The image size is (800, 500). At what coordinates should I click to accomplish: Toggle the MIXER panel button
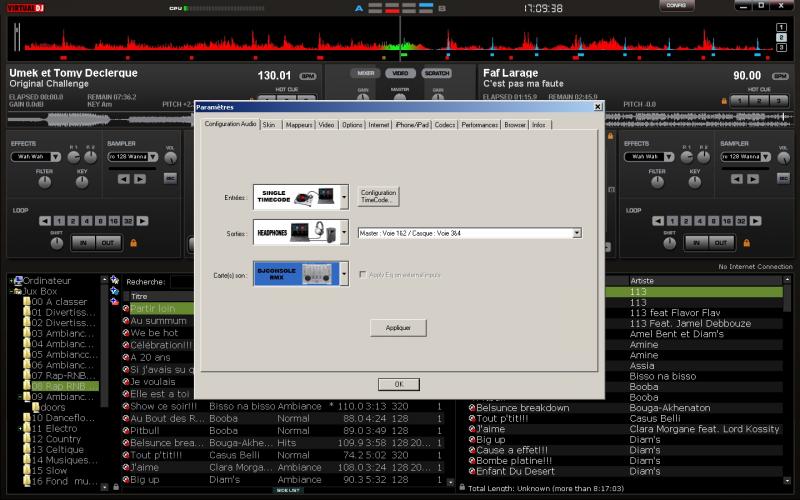pyautogui.click(x=366, y=73)
